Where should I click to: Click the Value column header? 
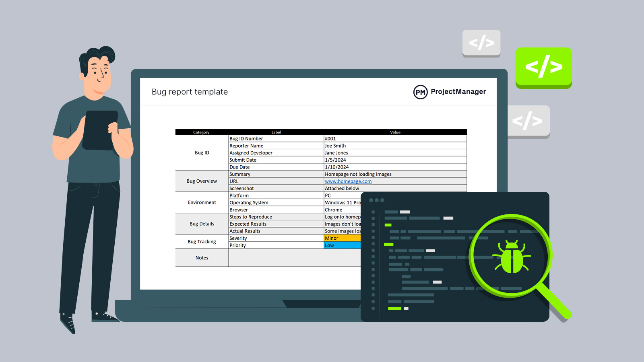pyautogui.click(x=395, y=132)
